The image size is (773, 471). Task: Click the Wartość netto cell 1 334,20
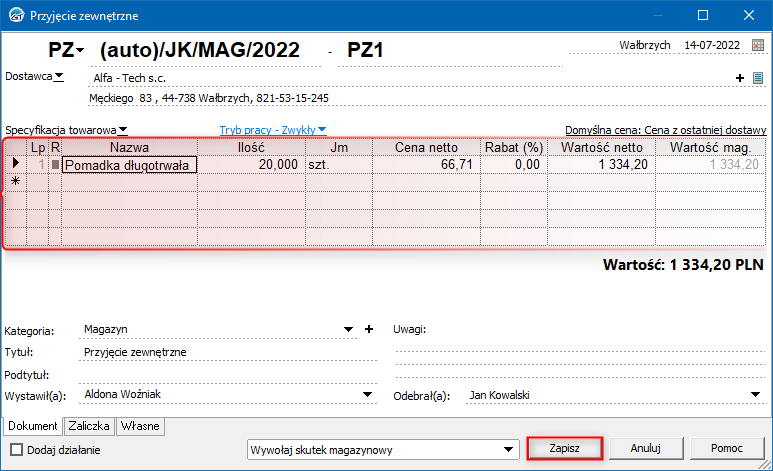[601, 165]
